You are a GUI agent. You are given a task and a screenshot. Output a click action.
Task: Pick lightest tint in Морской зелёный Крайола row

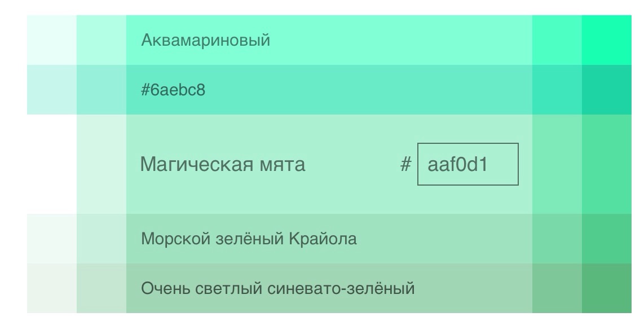[x=52, y=239]
